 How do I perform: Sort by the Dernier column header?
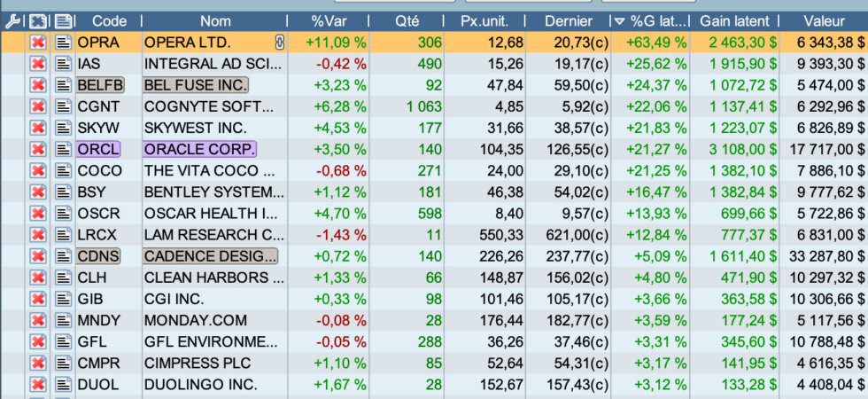tap(569, 21)
